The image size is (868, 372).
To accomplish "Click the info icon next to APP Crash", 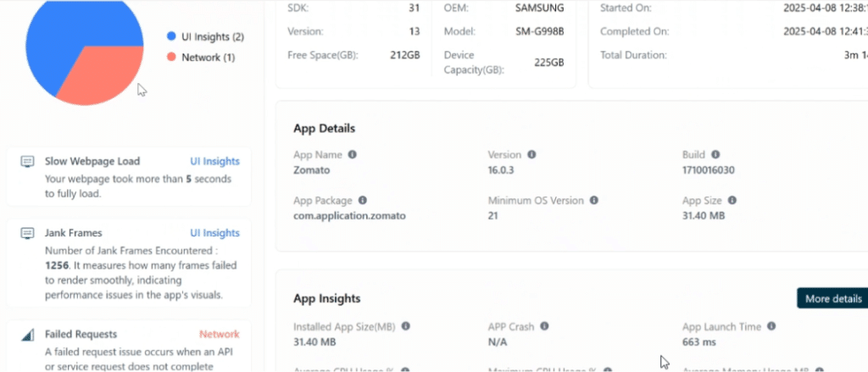I will tap(544, 326).
